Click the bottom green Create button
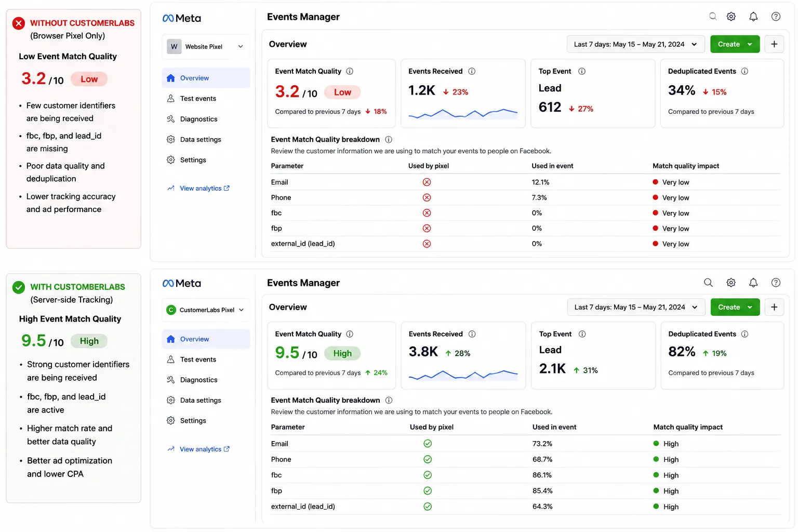The height and width of the screenshot is (532, 798). tap(735, 307)
